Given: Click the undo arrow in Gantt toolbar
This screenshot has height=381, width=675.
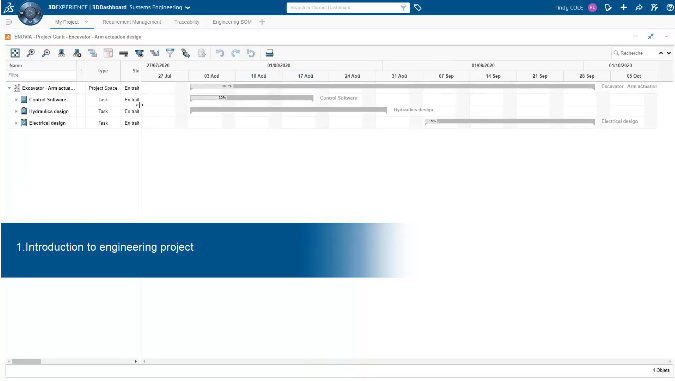Looking at the screenshot, I should point(220,53).
